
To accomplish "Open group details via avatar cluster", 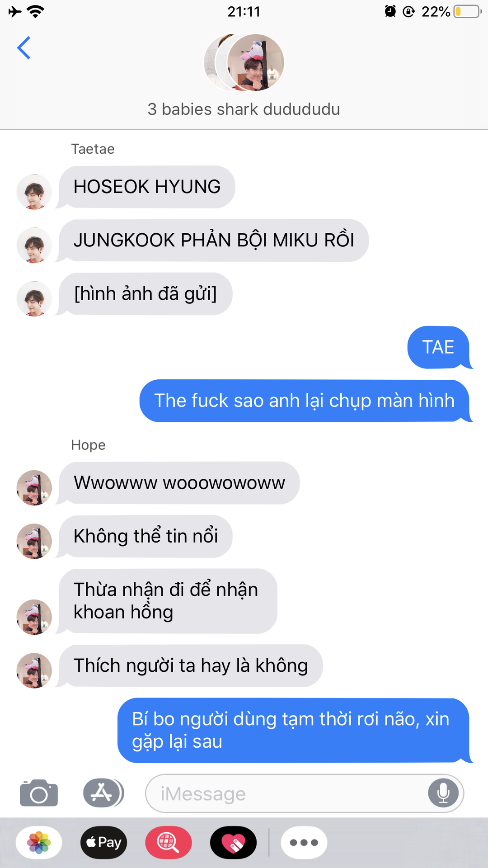I will (x=244, y=62).
